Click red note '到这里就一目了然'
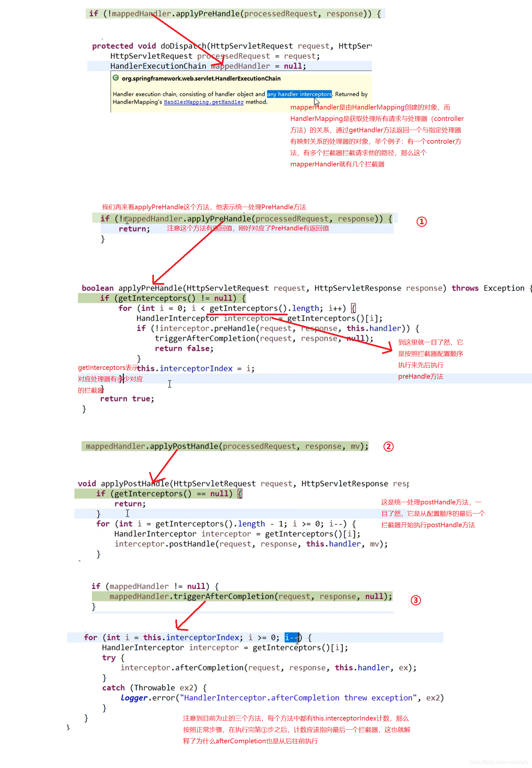Image resolution: width=532 pixels, height=768 pixels. [430, 359]
